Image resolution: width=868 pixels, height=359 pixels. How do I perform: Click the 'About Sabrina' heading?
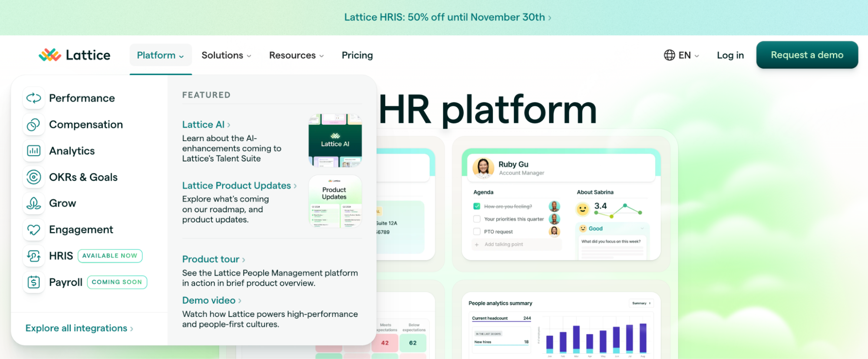click(595, 192)
